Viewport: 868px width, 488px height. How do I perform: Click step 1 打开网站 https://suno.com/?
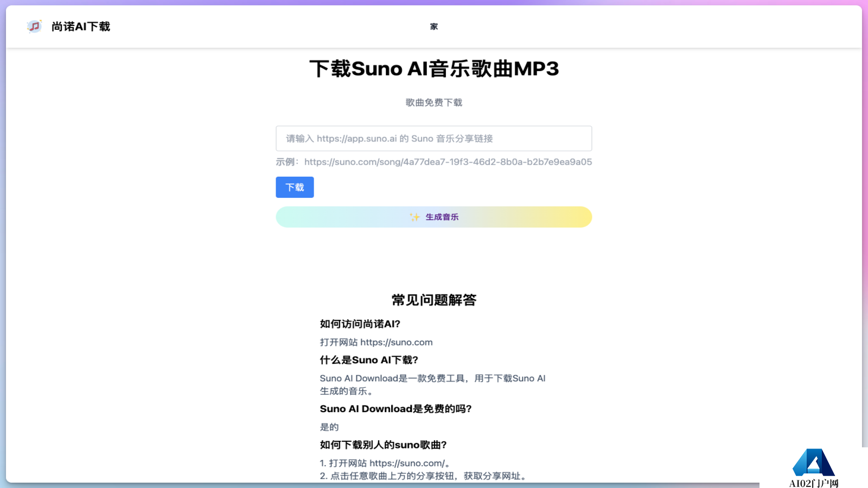[385, 463]
